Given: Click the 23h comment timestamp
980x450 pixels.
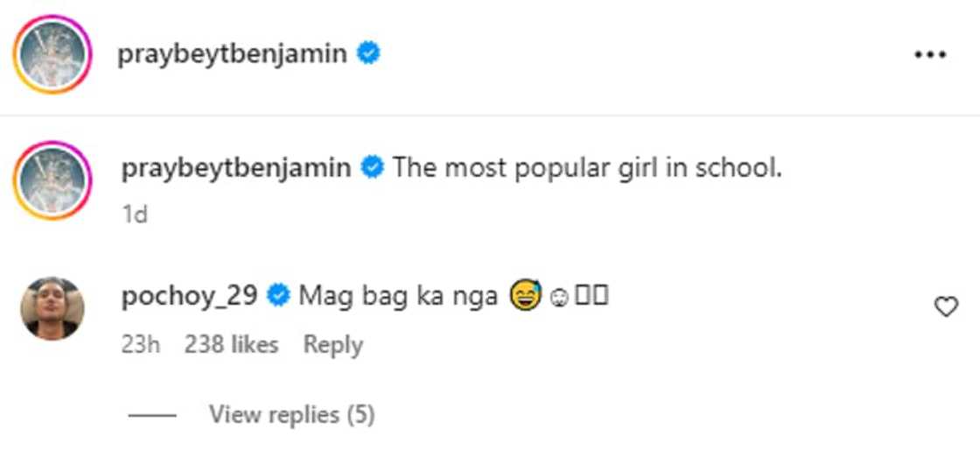Looking at the screenshot, I should point(140,345).
